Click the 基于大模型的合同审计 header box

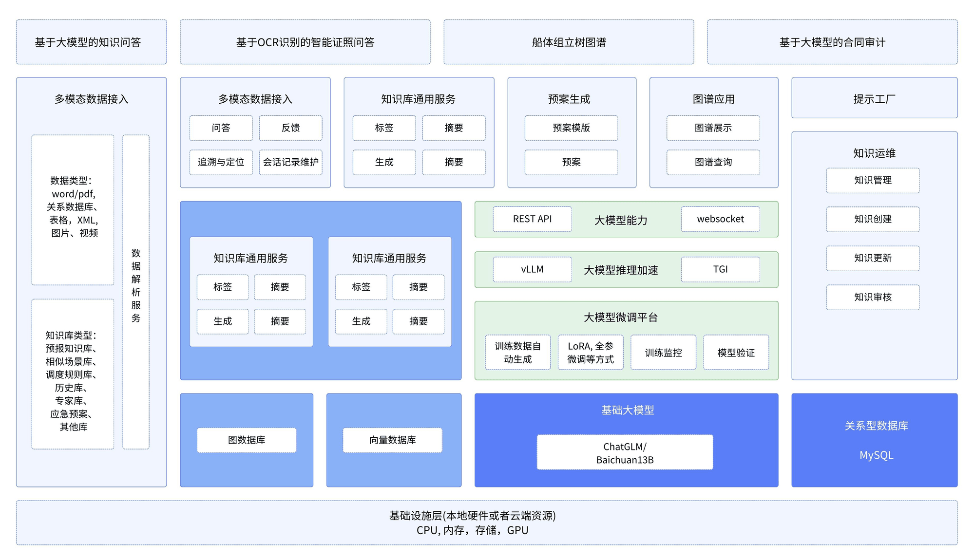pos(832,42)
